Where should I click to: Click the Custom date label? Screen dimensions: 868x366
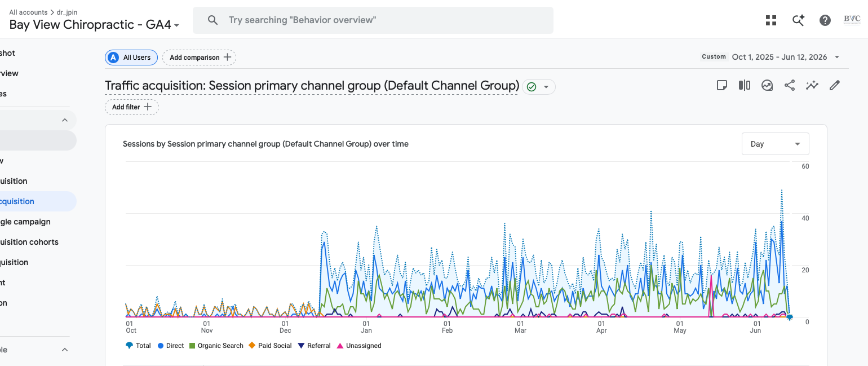pos(714,57)
